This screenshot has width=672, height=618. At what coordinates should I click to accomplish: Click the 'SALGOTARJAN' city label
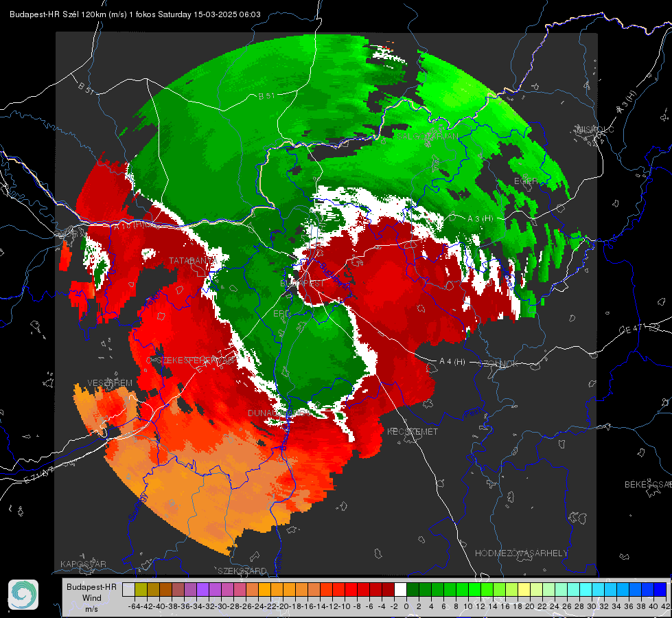[428, 137]
